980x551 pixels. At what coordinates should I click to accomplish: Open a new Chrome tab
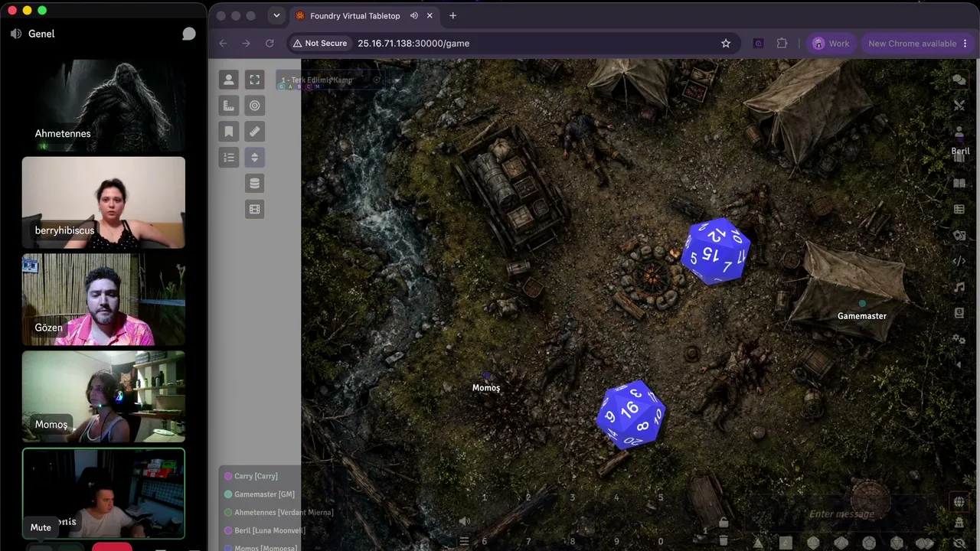click(452, 15)
